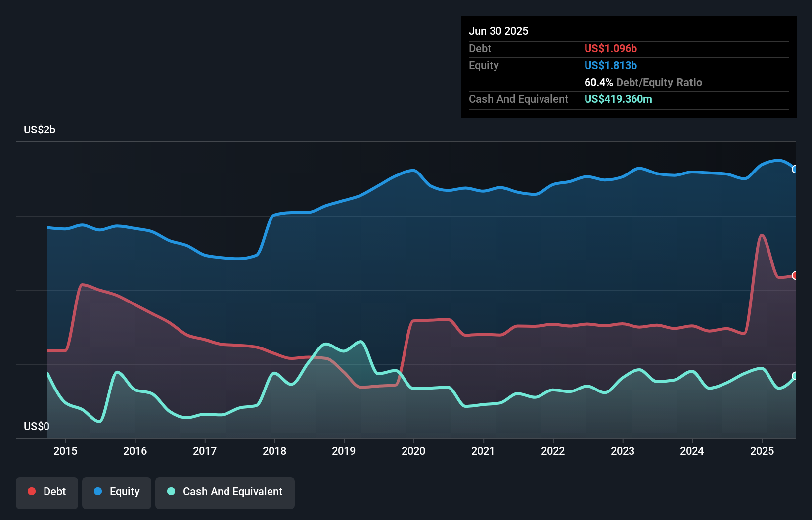
Task: Toggle the Debt series via its red legend dot
Action: tap(31, 491)
